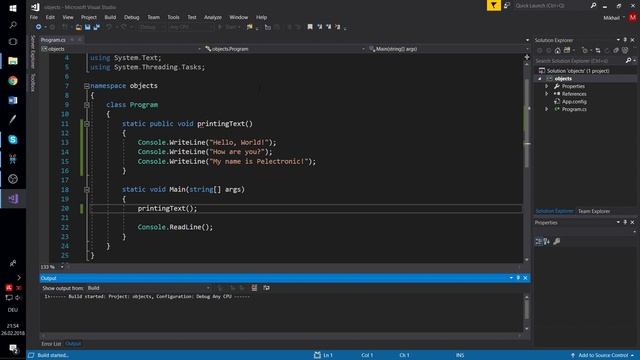Open Skype from the Windows taskbar
640x360 pixels.
13,140
